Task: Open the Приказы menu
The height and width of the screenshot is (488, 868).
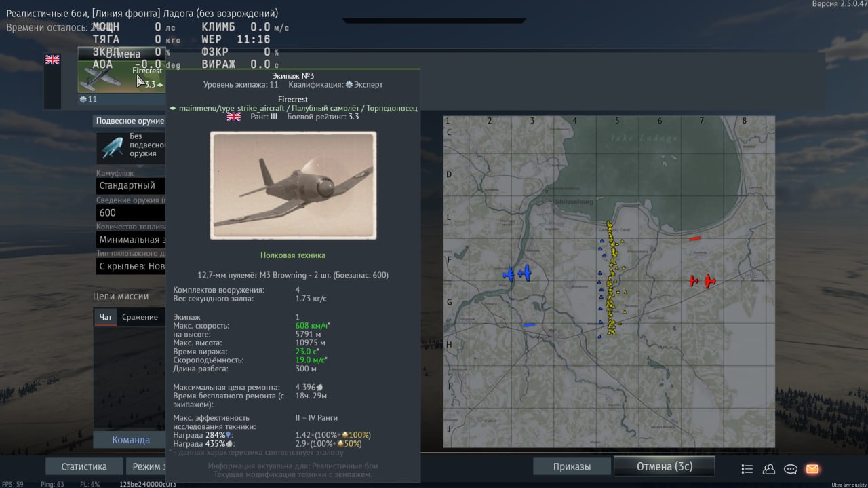Action: pos(572,467)
